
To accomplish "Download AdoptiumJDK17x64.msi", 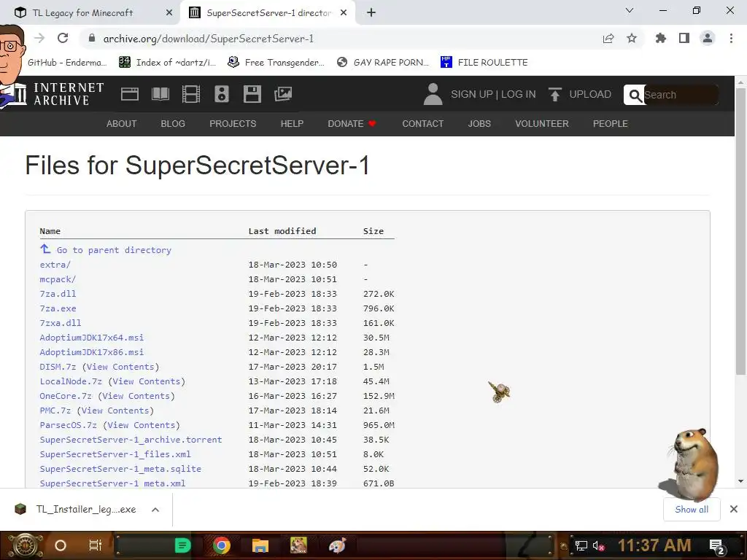I will (x=91, y=338).
